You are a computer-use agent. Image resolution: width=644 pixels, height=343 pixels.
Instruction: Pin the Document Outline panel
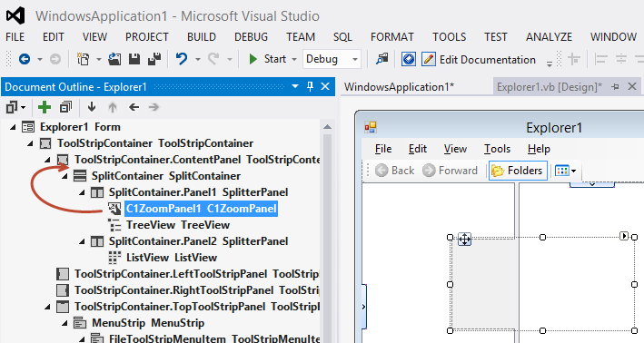click(x=310, y=86)
